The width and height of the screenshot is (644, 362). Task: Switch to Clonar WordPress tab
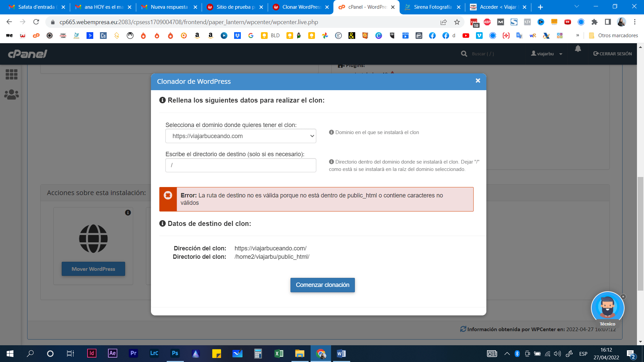coord(301,7)
